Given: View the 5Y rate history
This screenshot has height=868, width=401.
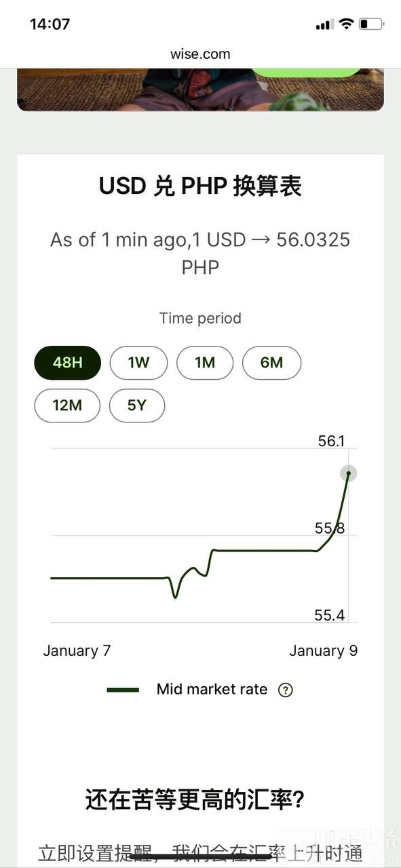Looking at the screenshot, I should [137, 406].
